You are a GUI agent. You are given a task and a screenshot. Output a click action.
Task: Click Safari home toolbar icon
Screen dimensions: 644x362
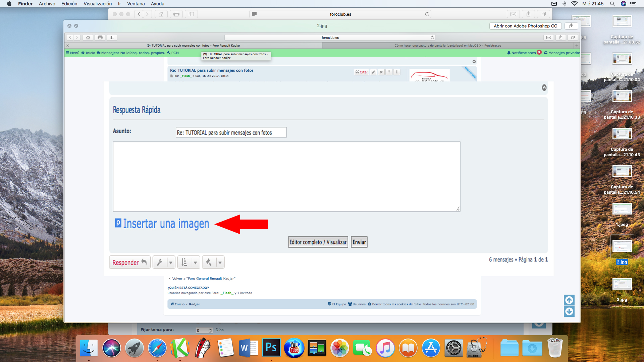[161, 14]
